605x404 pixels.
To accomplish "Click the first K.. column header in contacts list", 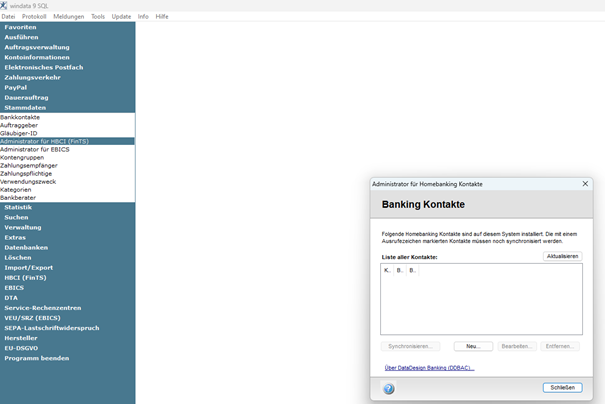I will (387, 270).
